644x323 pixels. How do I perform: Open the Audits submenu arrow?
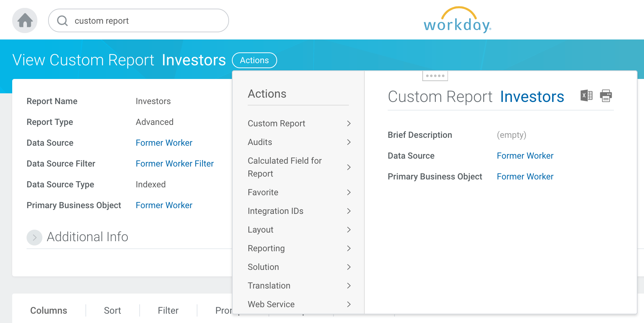349,142
